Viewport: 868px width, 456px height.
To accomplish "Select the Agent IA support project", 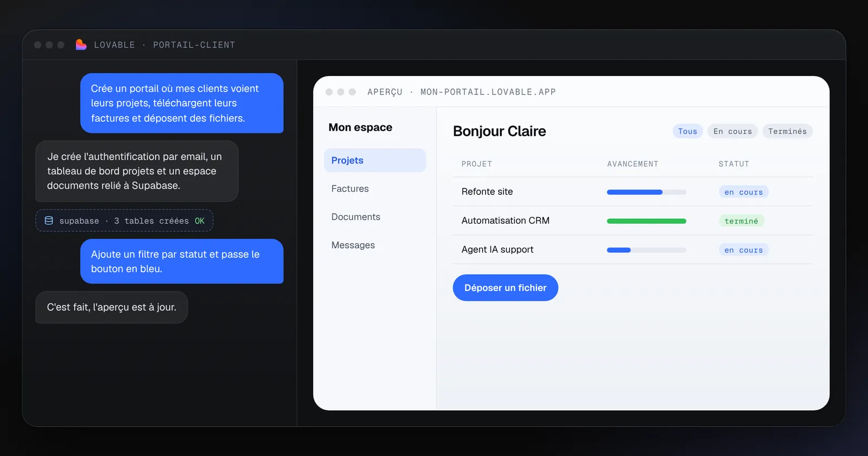I will pos(633,249).
